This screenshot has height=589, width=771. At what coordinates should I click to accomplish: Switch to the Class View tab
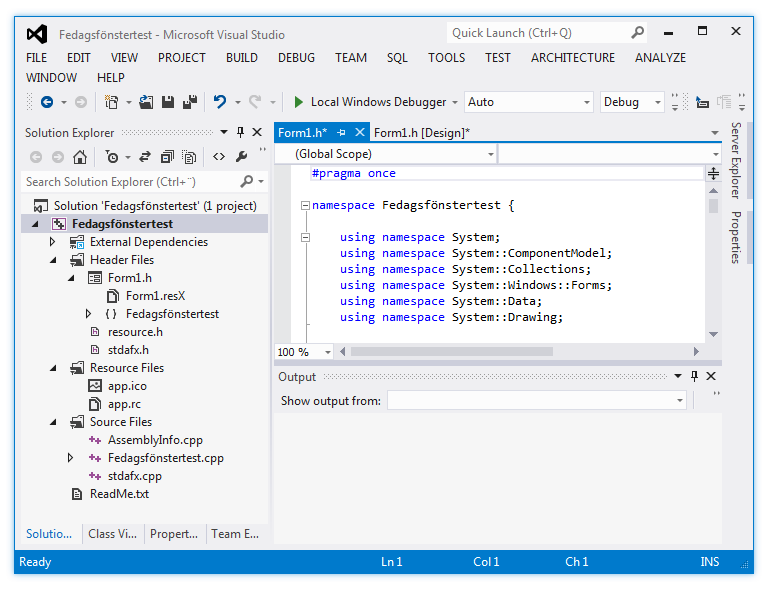pyautogui.click(x=113, y=534)
